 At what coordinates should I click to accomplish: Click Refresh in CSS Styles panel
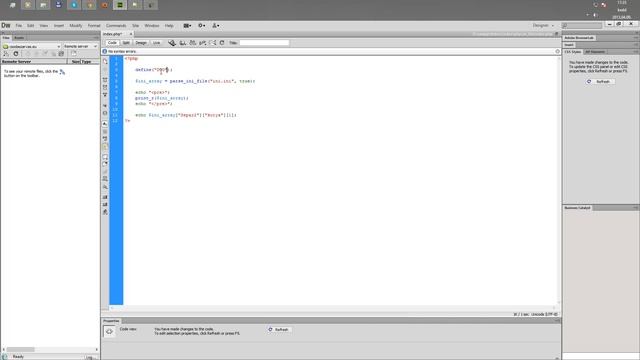pos(600,82)
